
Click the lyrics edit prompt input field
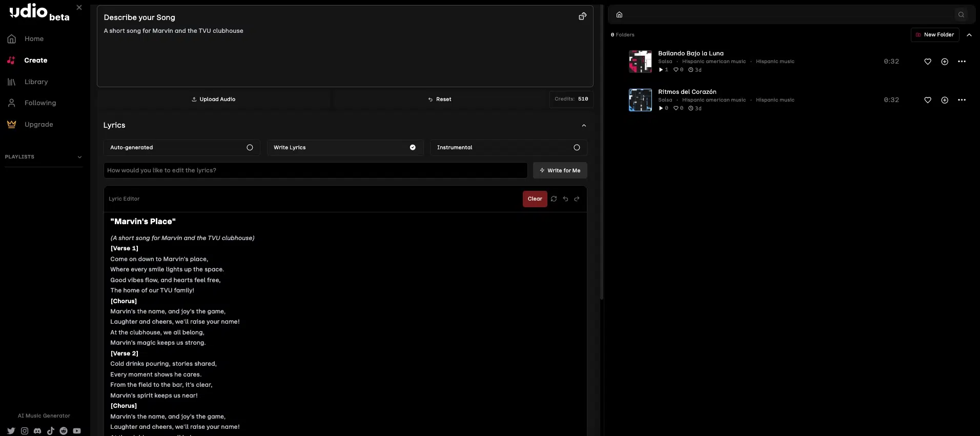click(x=315, y=171)
